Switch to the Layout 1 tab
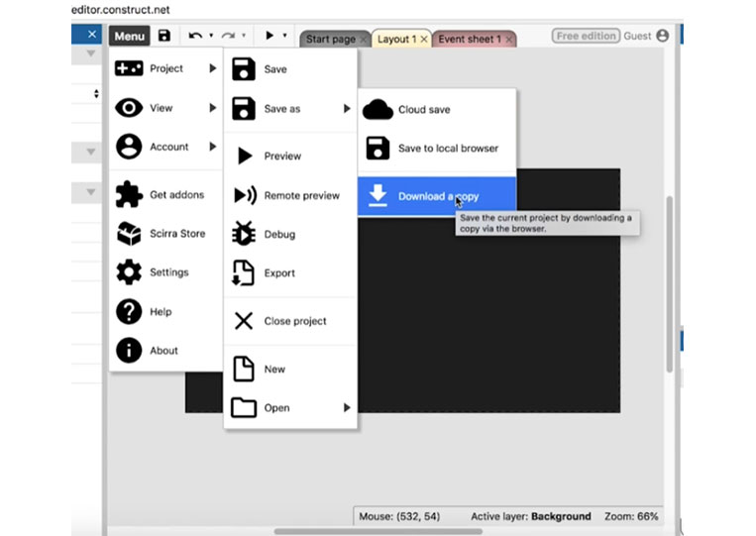The image size is (756, 536). [396, 39]
